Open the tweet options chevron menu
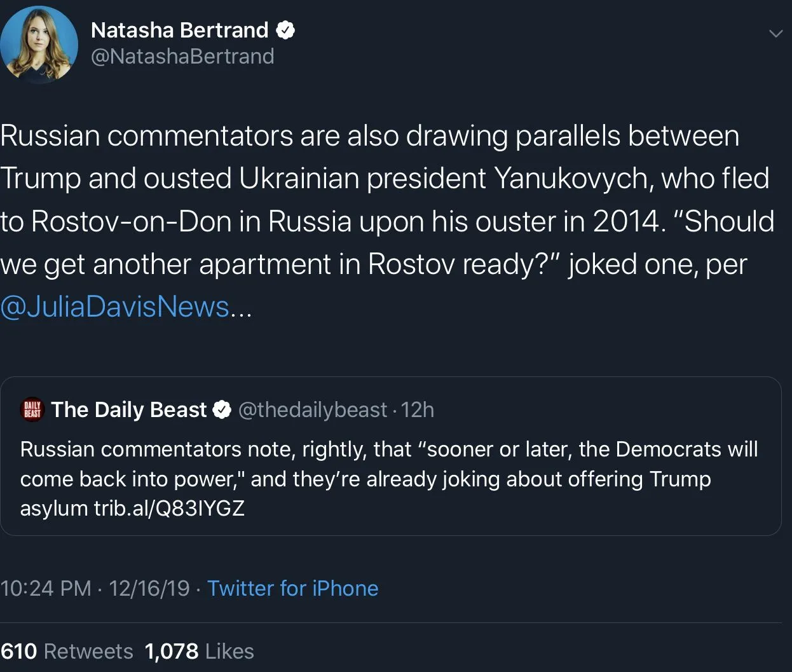 [775, 34]
